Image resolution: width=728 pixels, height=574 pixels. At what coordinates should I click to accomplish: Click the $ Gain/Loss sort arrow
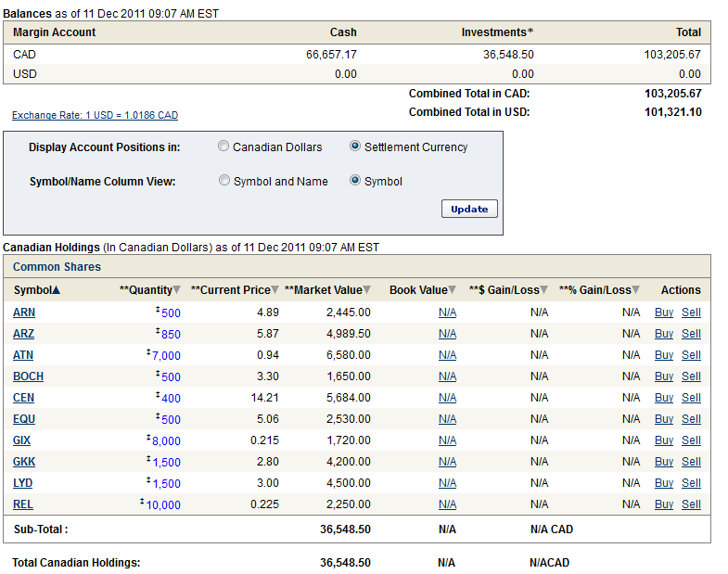point(544,290)
